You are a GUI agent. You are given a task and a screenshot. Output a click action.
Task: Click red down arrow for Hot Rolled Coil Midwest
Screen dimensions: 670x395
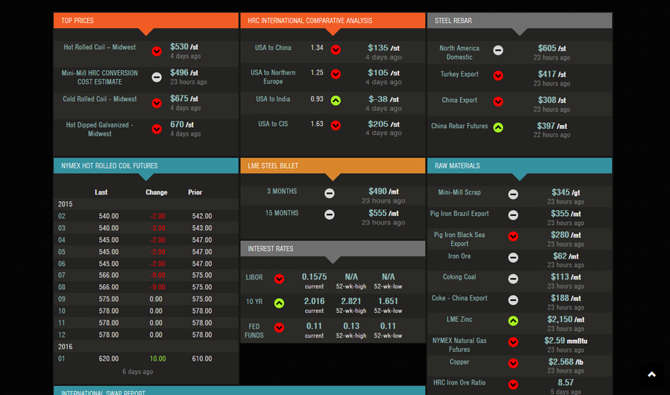click(x=157, y=51)
